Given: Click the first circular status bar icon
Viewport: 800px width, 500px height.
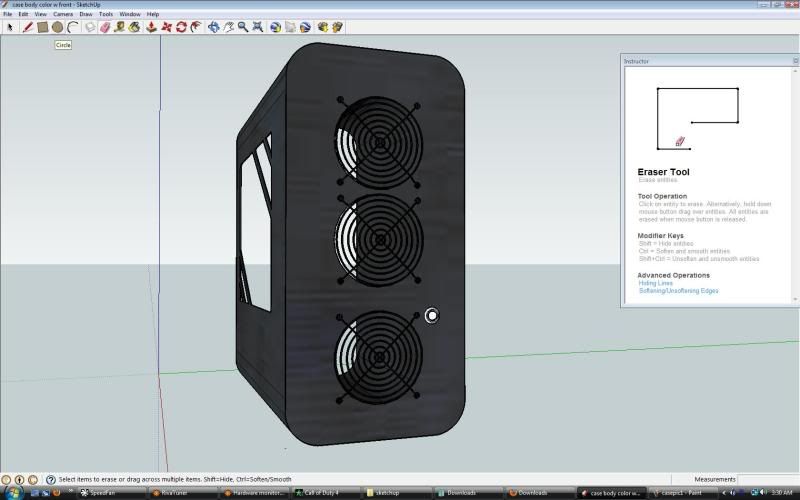Looking at the screenshot, I should (6, 480).
